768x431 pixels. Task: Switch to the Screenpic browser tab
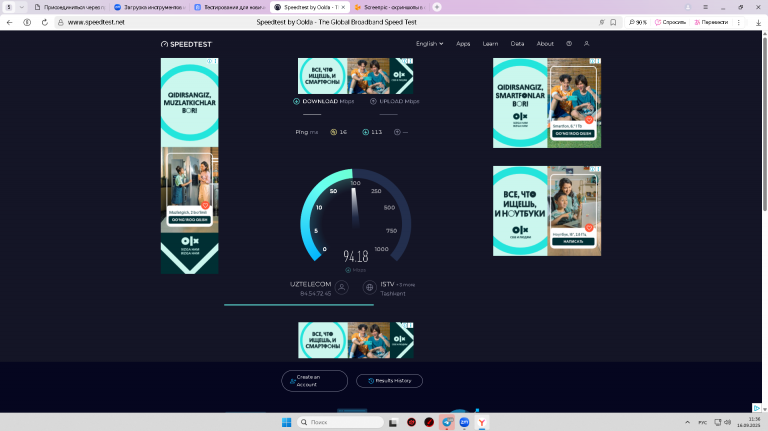pyautogui.click(x=390, y=7)
